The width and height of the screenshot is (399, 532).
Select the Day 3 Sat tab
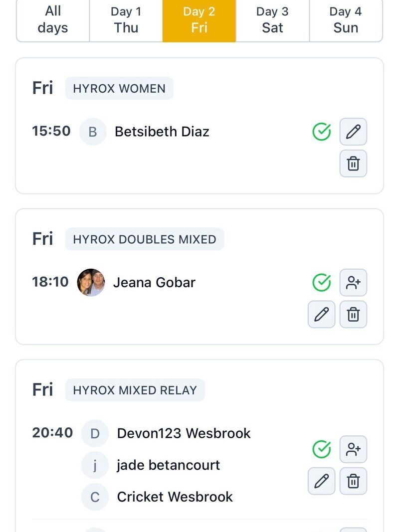click(272, 20)
